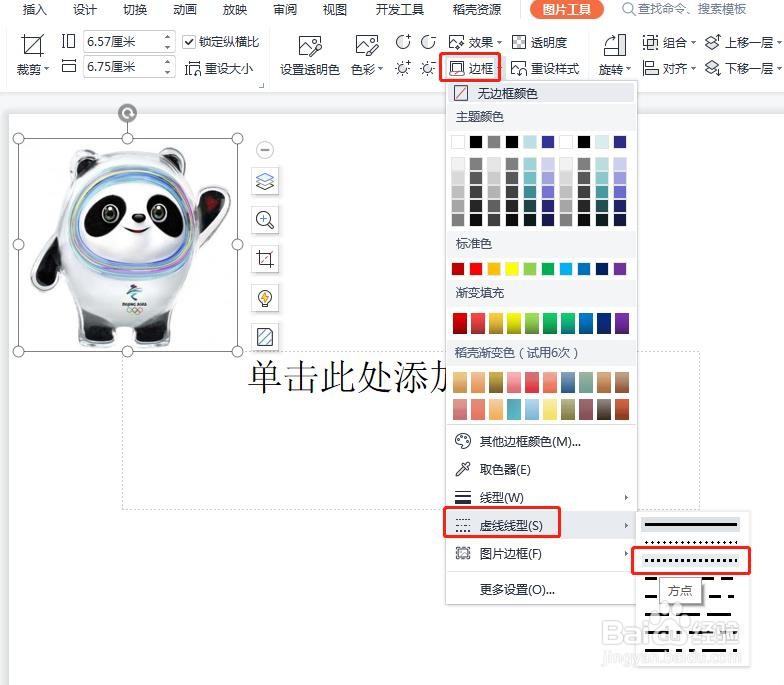Select the 方点 square dot line style
The width and height of the screenshot is (784, 685).
coord(691,560)
